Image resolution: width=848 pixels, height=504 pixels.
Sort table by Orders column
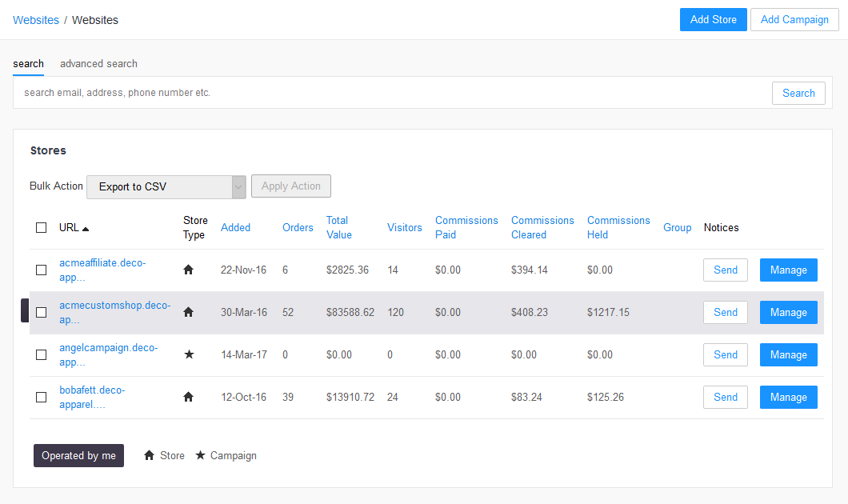click(298, 228)
